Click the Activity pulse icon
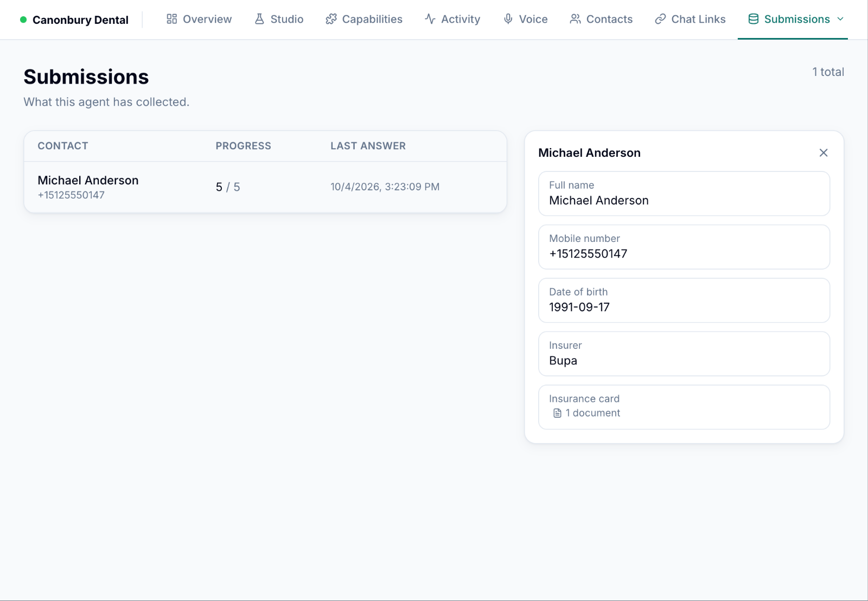Image resolution: width=868 pixels, height=601 pixels. point(430,19)
